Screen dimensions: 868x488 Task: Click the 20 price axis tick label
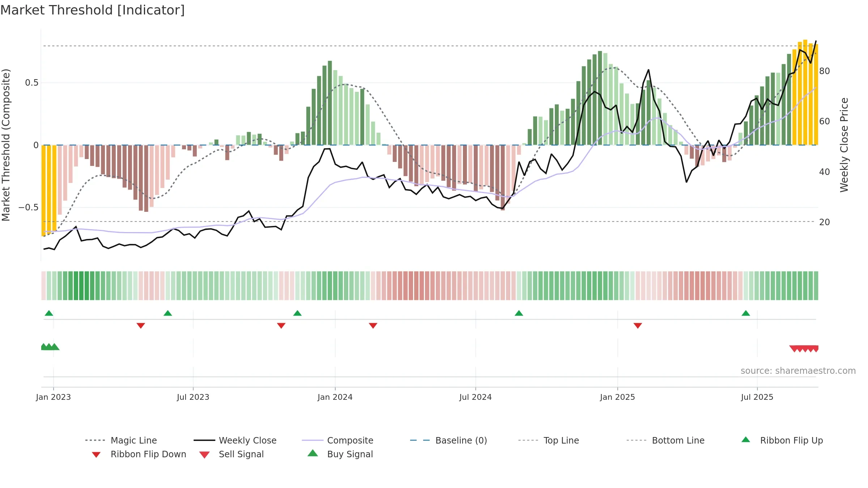tap(825, 222)
